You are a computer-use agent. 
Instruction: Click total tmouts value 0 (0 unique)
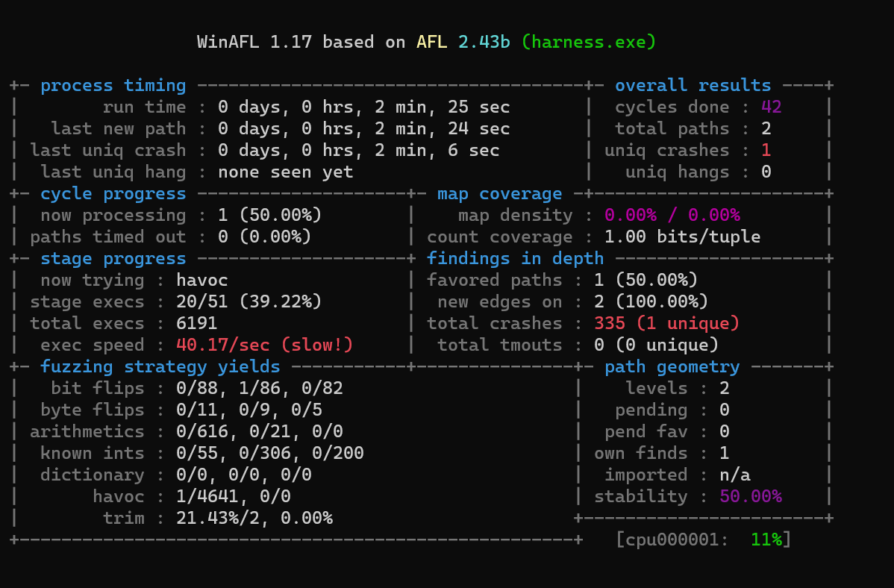tap(656, 345)
